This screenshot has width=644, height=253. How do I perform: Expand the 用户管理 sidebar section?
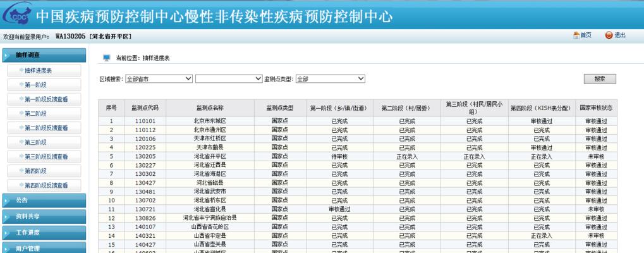(x=44, y=248)
